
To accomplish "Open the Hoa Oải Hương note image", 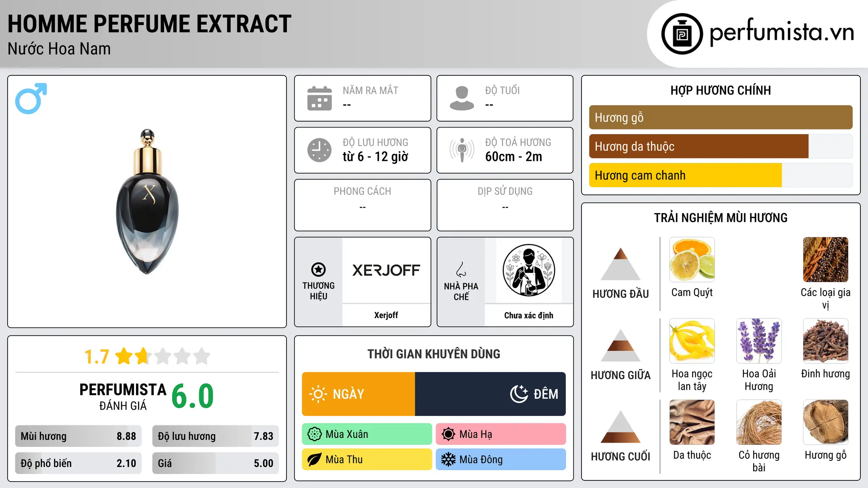I will coord(759,341).
